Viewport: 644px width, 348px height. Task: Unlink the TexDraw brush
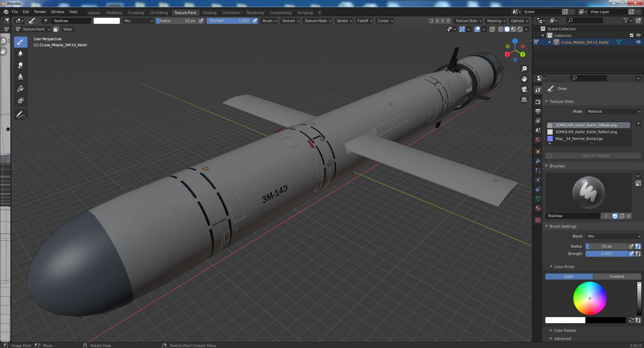(629, 216)
